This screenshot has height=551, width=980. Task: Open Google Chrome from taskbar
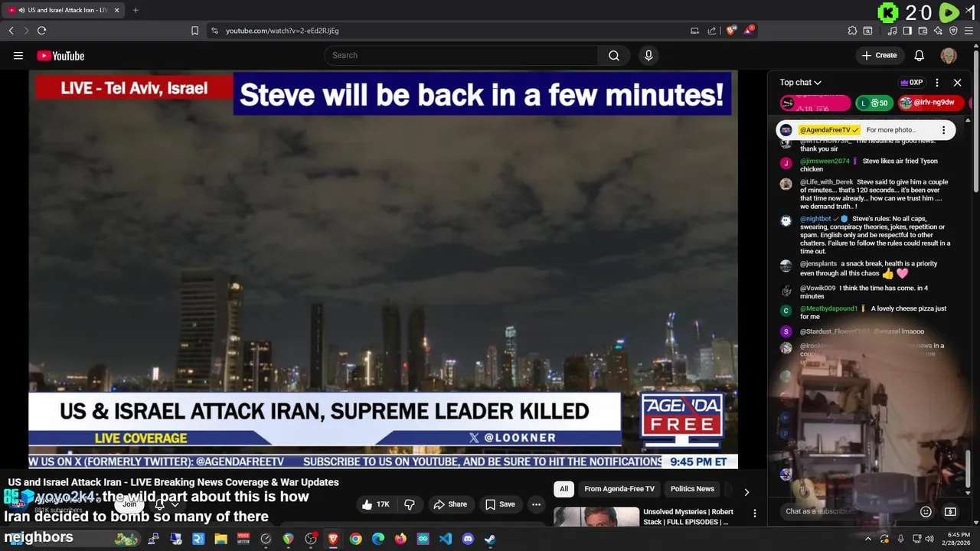(355, 539)
